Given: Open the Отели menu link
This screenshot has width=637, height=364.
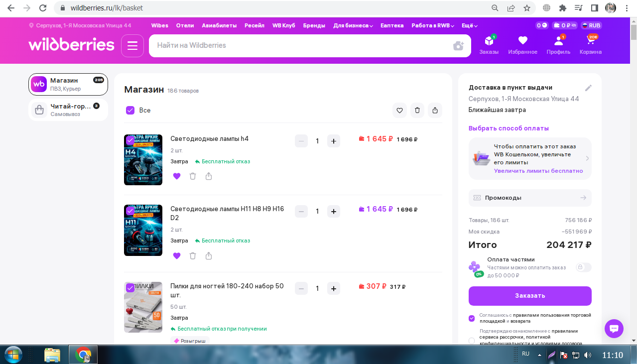Looking at the screenshot, I should tap(185, 25).
